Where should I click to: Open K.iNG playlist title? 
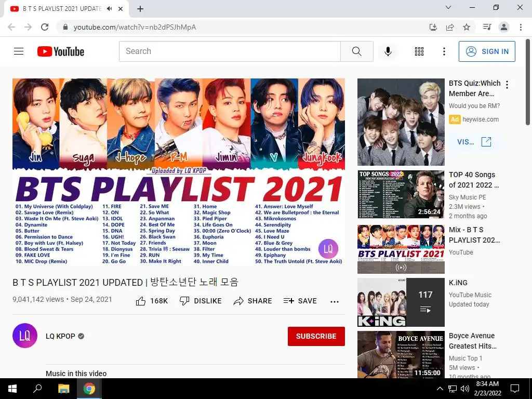458,283
